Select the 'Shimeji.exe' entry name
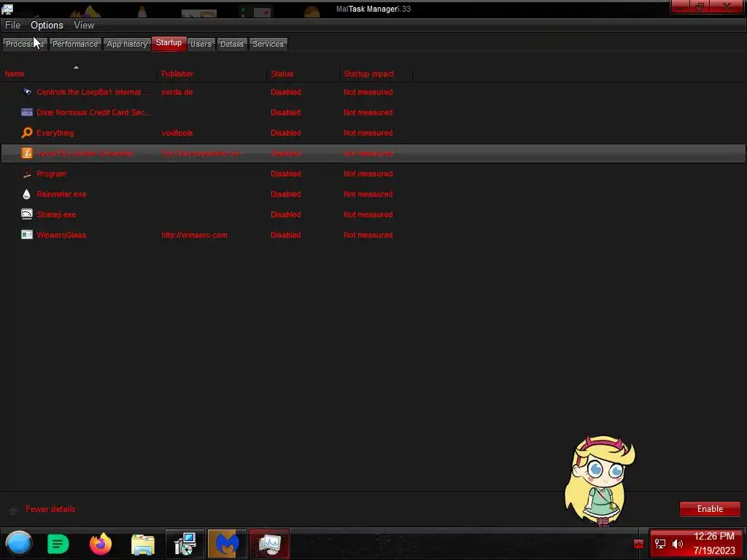The image size is (747, 560). 56,214
